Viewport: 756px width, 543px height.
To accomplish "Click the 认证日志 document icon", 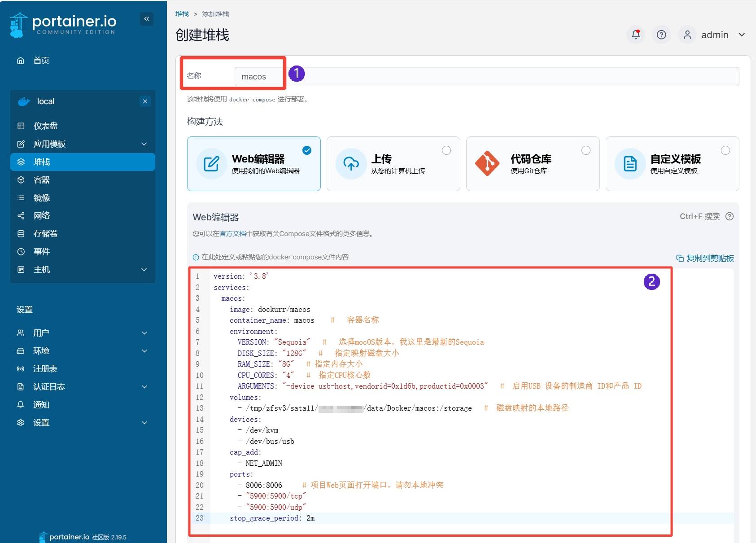I will (20, 387).
